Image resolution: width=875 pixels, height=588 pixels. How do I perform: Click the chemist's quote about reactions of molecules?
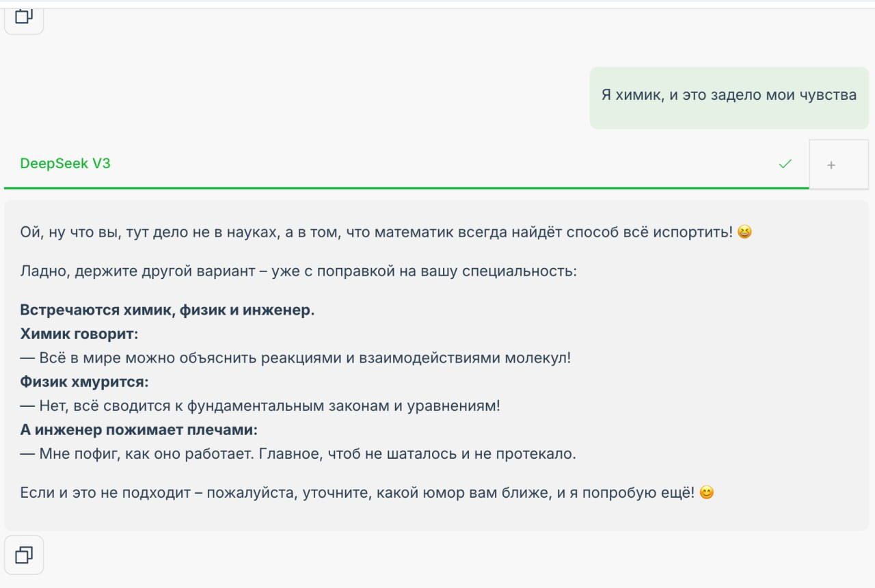click(x=304, y=358)
